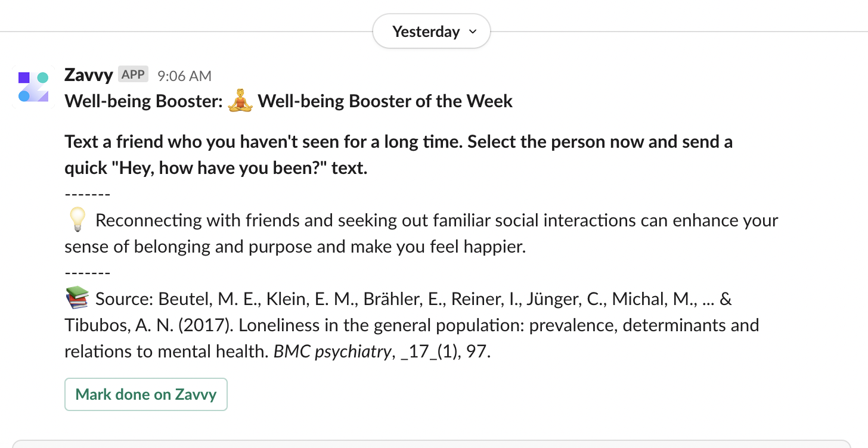Select the Well-being Booster headline
Screen dimensions: 868x448
coord(288,101)
